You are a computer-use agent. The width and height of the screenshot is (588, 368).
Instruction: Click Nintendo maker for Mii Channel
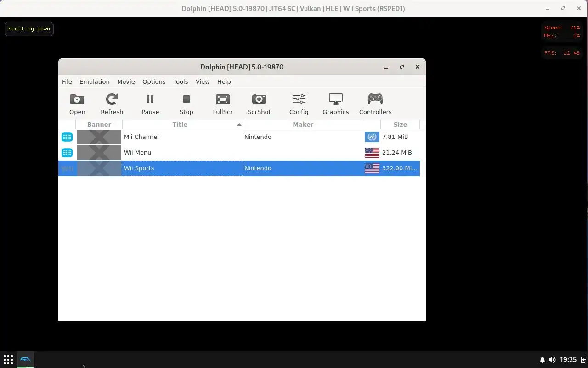(258, 137)
